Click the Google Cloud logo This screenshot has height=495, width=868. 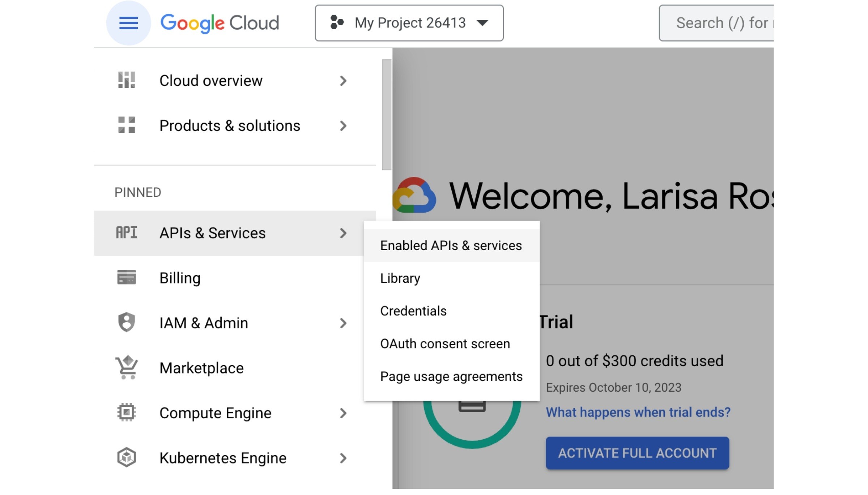coord(220,23)
